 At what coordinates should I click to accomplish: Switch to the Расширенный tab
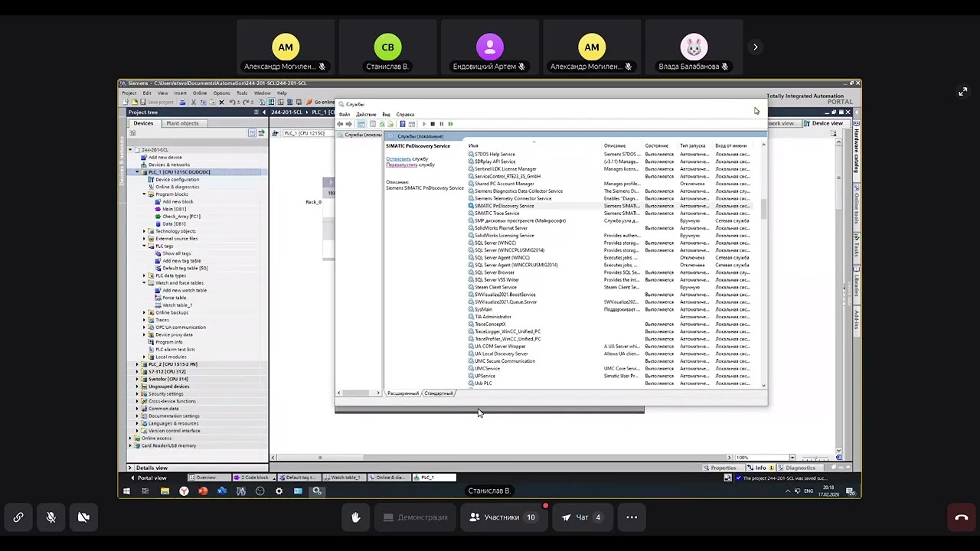click(x=403, y=393)
